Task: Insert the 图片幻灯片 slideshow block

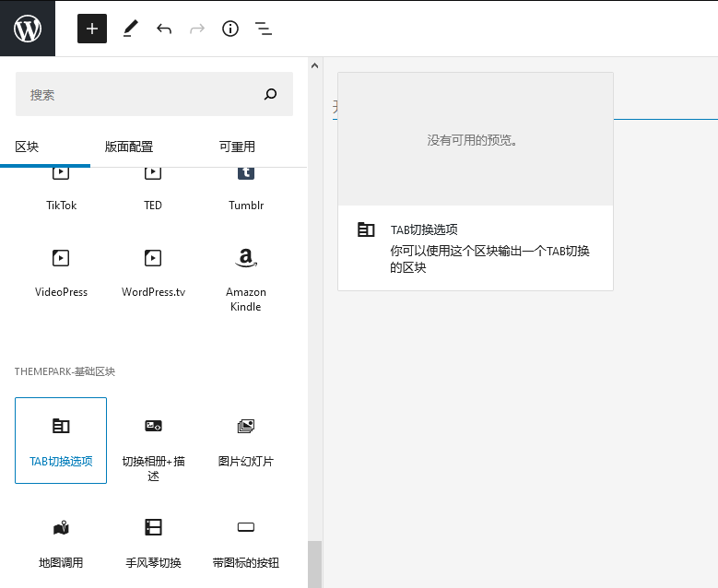Action: coord(246,441)
